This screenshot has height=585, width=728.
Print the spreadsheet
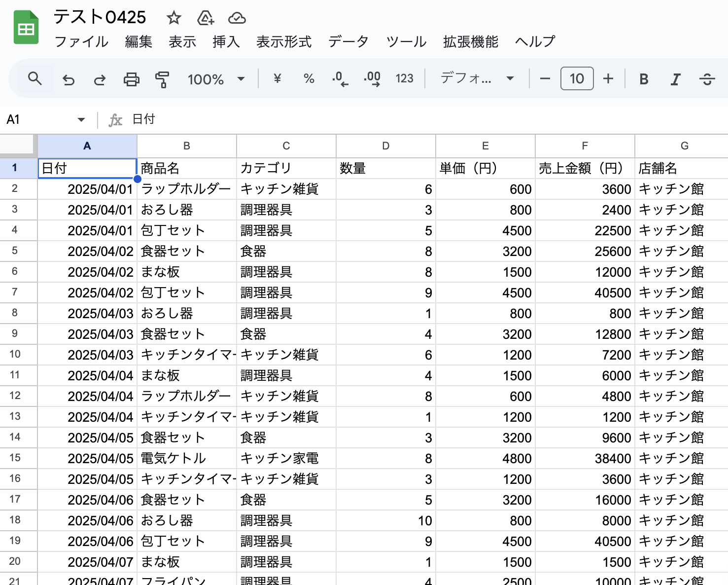[131, 79]
